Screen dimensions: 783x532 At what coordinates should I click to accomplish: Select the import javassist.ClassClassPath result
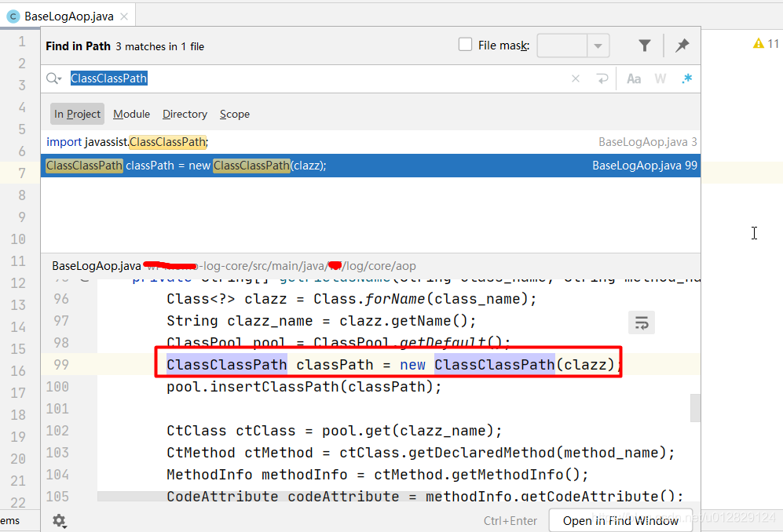point(371,142)
